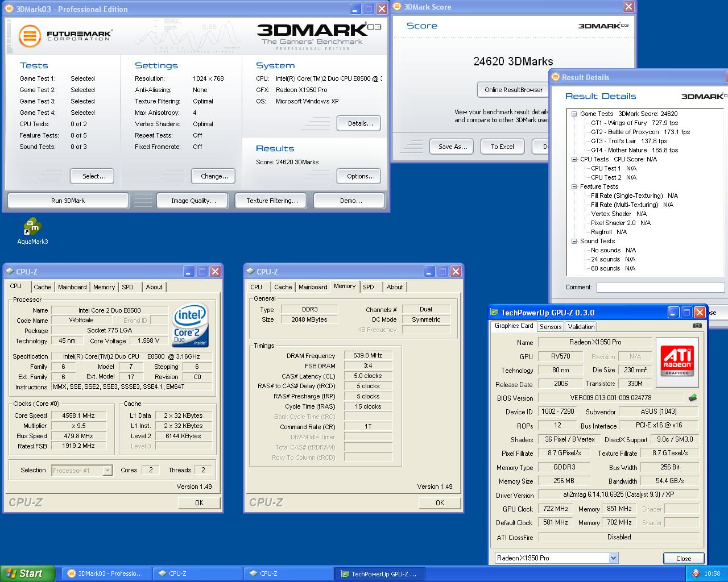Open the Online ResultBrowser
The height and width of the screenshot is (582, 728).
coord(513,90)
